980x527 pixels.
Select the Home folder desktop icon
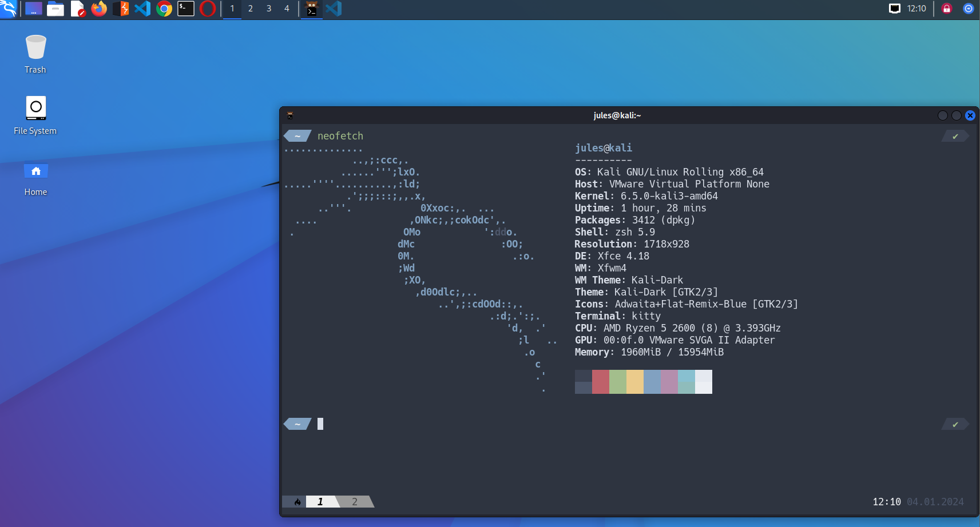(35, 179)
